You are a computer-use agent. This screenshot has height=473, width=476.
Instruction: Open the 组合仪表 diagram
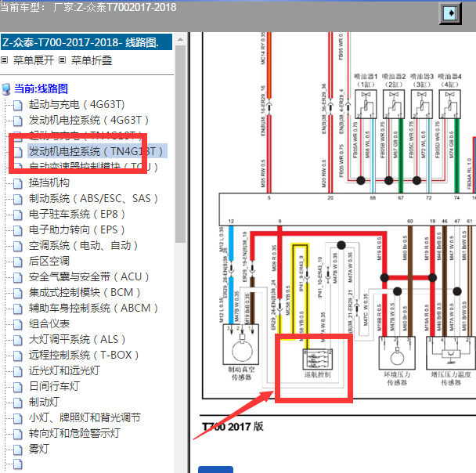coord(49,324)
